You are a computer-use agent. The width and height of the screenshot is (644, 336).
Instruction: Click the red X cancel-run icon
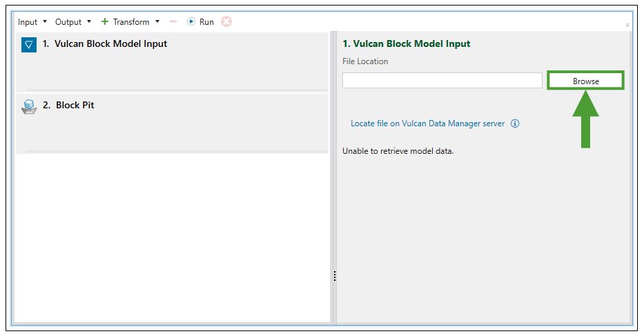pos(226,22)
